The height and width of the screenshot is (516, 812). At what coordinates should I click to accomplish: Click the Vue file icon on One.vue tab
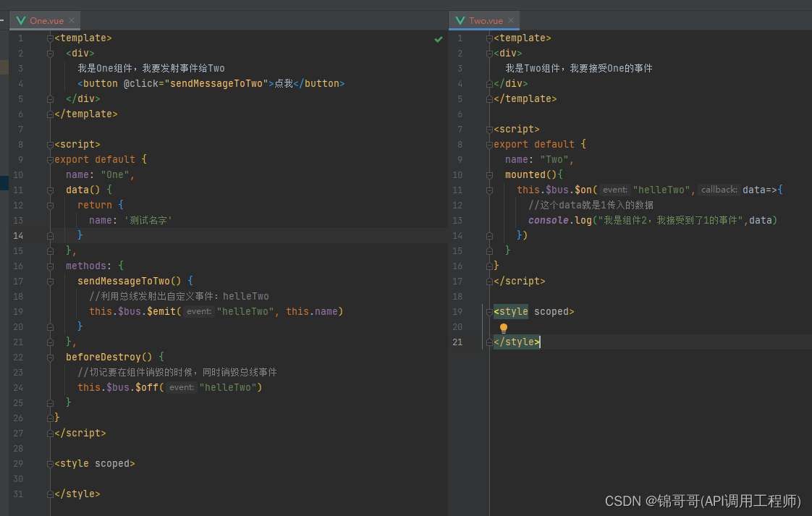(21, 21)
